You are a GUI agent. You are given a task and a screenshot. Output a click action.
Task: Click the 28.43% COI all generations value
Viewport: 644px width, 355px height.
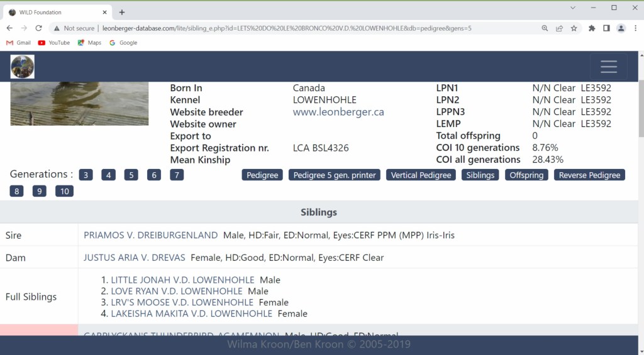pos(548,160)
